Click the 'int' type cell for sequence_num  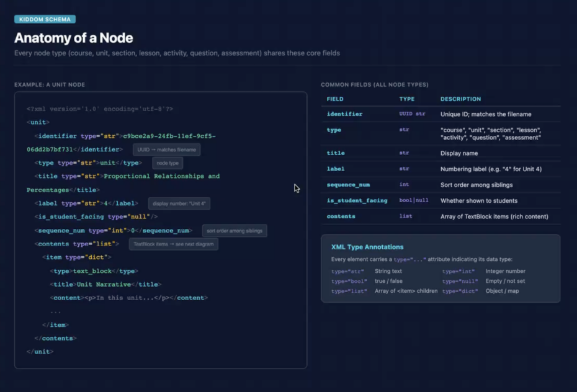coord(404,184)
